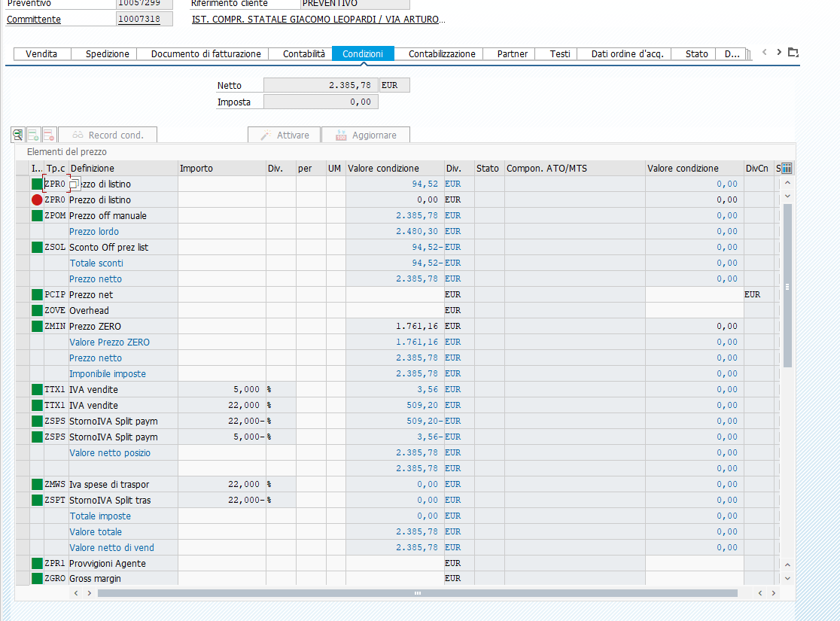Viewport: 840px width, 621px height.
Task: Click the insert row icon
Action: click(x=33, y=135)
